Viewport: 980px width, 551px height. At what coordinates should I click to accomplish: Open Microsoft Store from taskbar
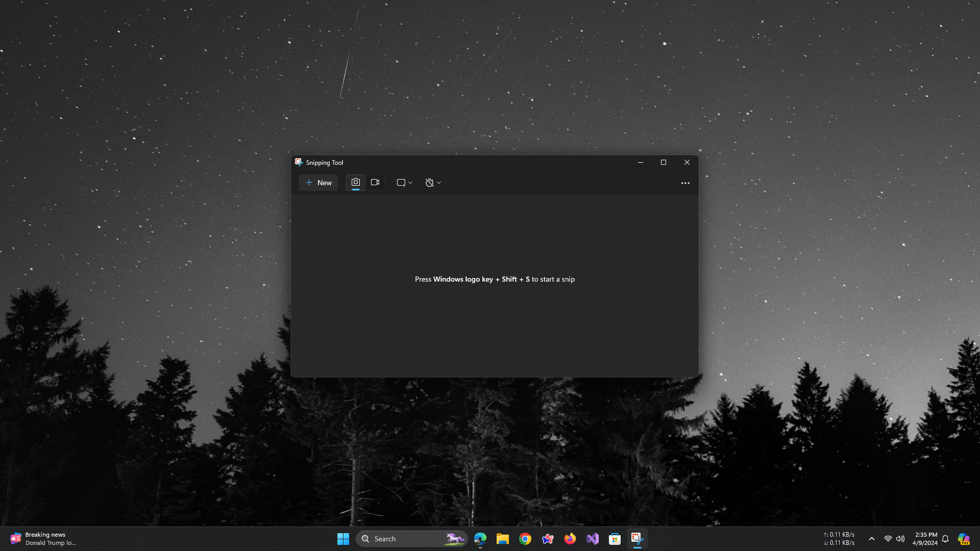click(615, 539)
